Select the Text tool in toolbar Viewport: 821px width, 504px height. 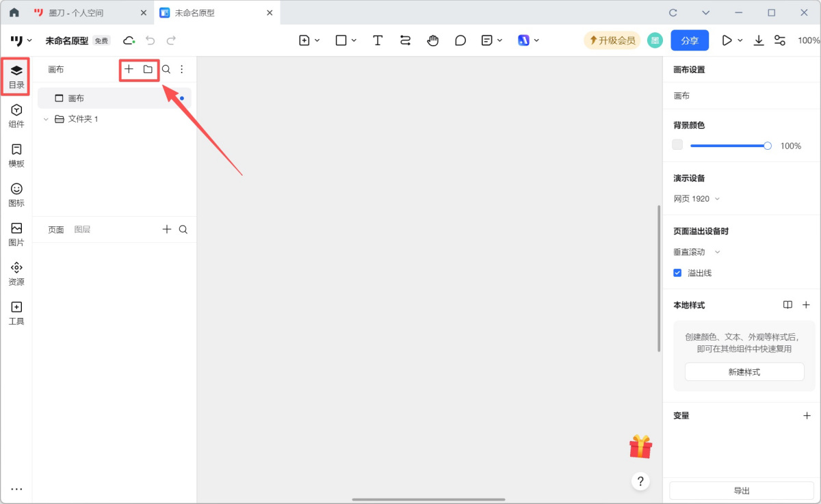tap(378, 40)
